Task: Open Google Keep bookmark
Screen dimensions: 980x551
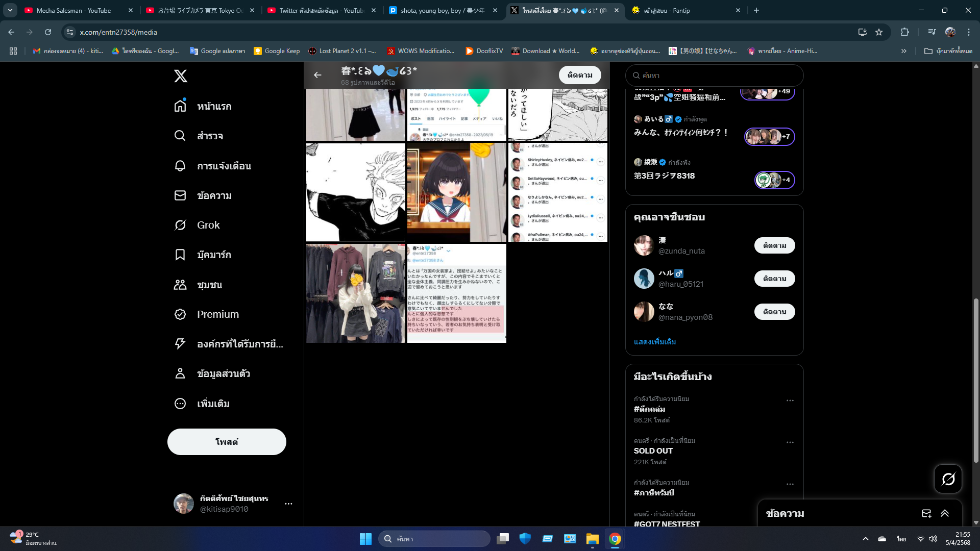Action: click(x=277, y=51)
